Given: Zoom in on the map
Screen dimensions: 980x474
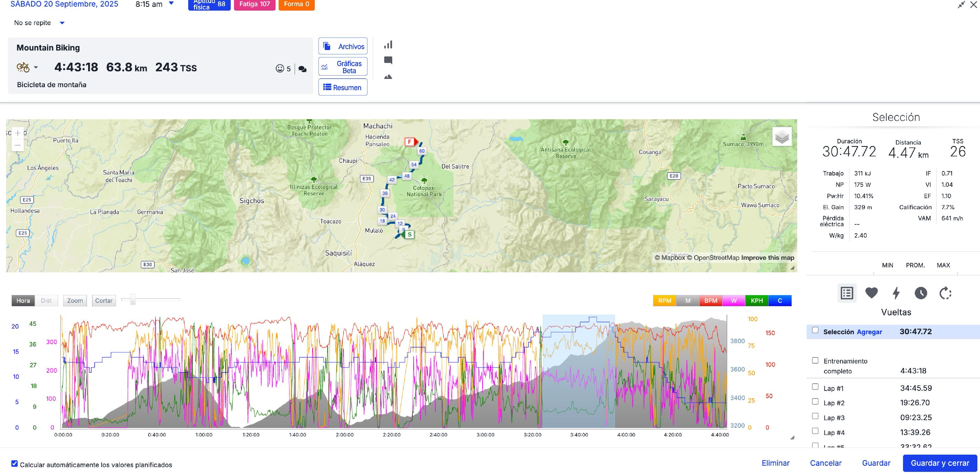Looking at the screenshot, I should point(17,133).
